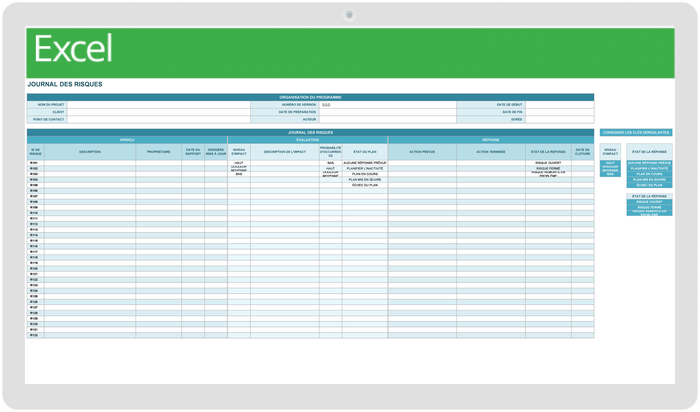
Task: Click the NUMÉRO DE VERSION label
Action: (285, 104)
